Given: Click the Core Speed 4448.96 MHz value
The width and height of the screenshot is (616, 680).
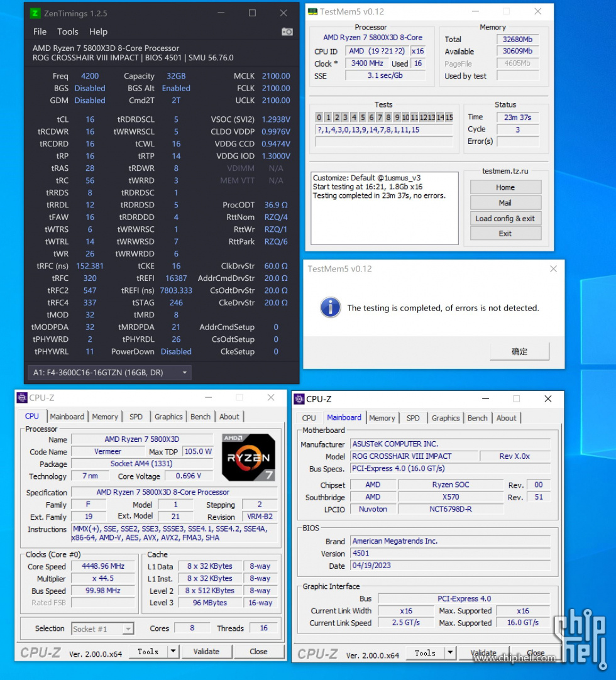Looking at the screenshot, I should click(x=103, y=566).
